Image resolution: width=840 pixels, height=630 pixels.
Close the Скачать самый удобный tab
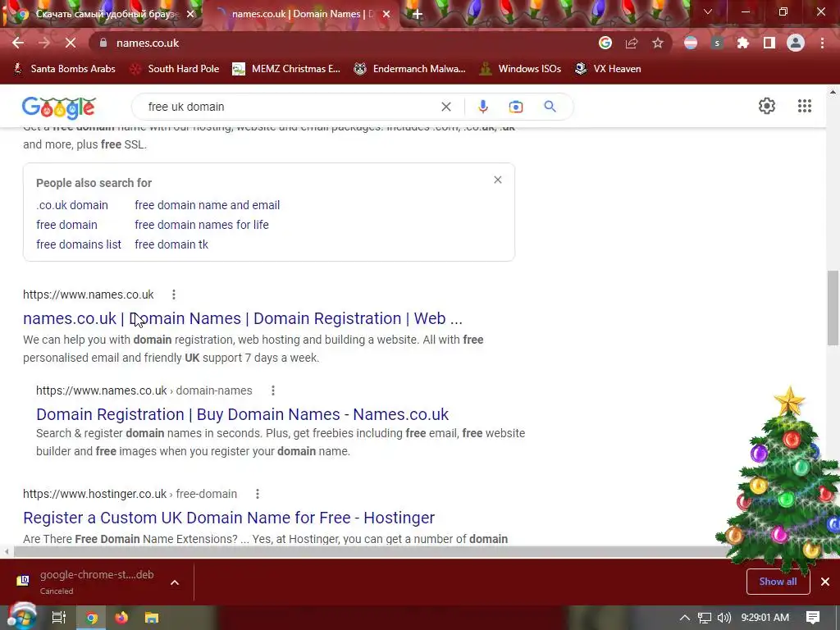190,15
